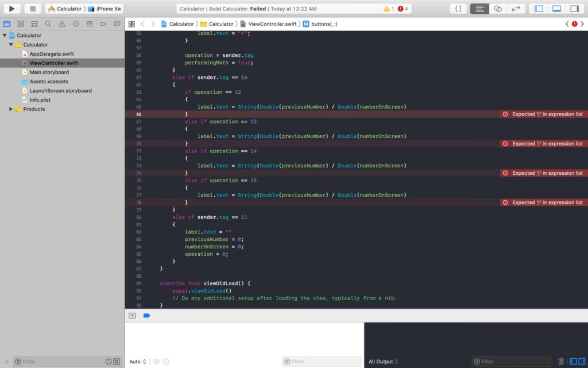The height and width of the screenshot is (368, 588).
Task: Expand the Products folder
Action: pos(11,109)
